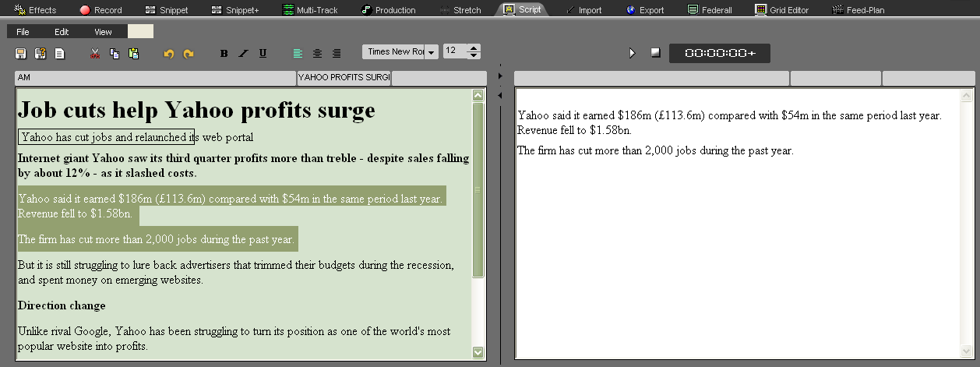Click the YAHOO PROFITS SURGE title field
The width and height of the screenshot is (980, 367).
(344, 78)
